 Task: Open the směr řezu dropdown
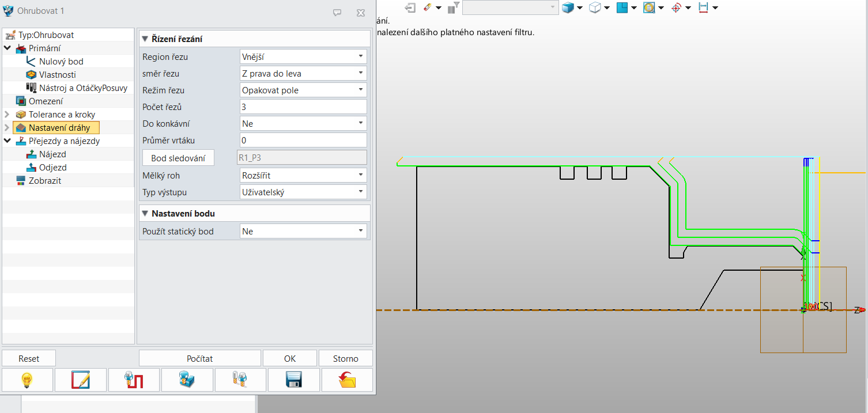click(x=303, y=73)
